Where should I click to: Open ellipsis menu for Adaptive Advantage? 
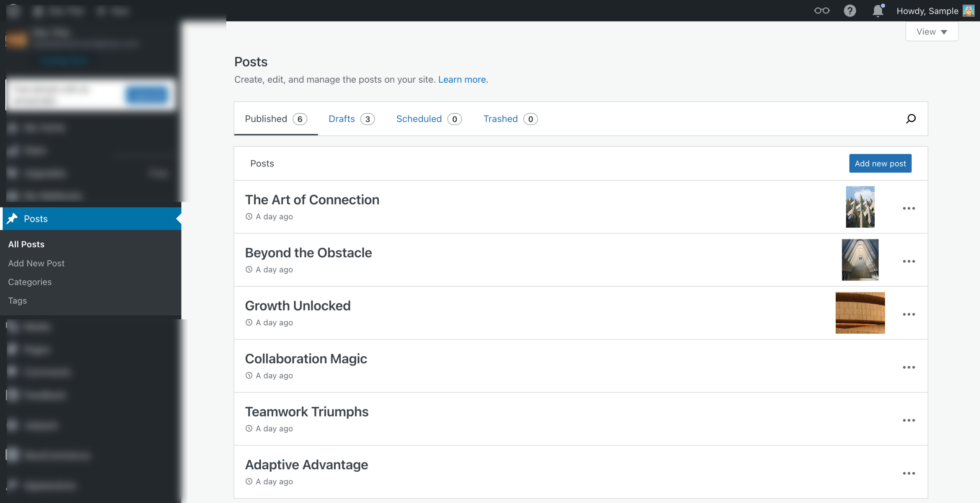point(908,473)
